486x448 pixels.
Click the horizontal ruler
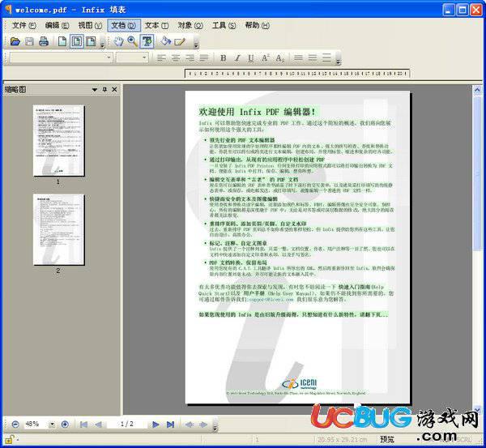click(297, 74)
